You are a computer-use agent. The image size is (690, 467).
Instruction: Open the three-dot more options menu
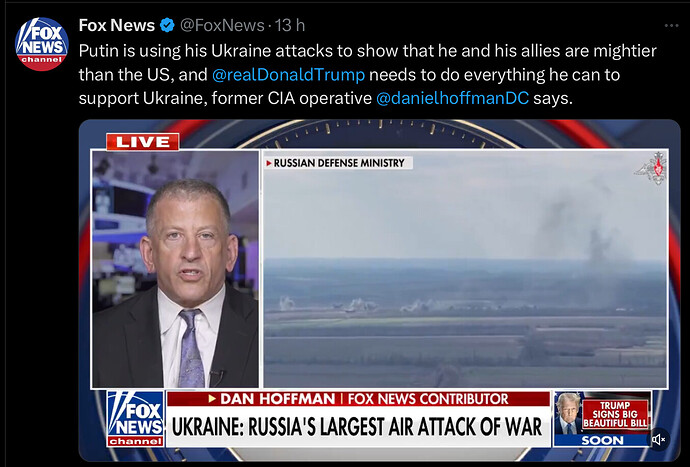click(x=671, y=26)
